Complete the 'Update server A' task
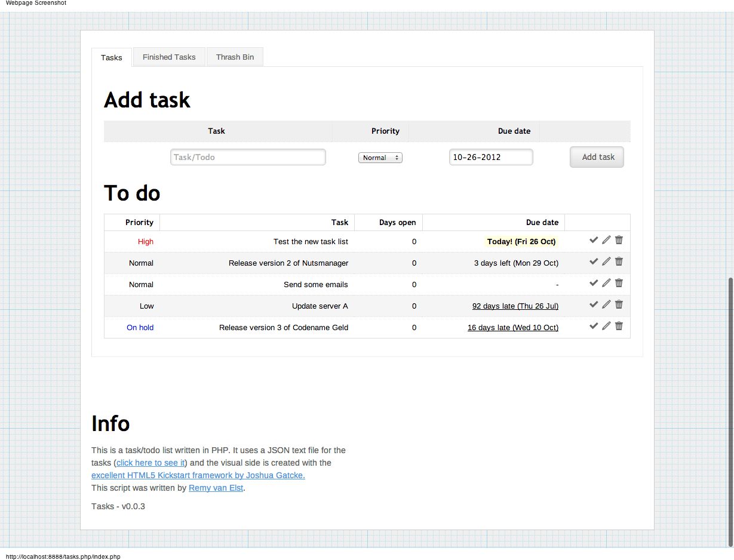Screen dimensions: 734x560 [594, 304]
